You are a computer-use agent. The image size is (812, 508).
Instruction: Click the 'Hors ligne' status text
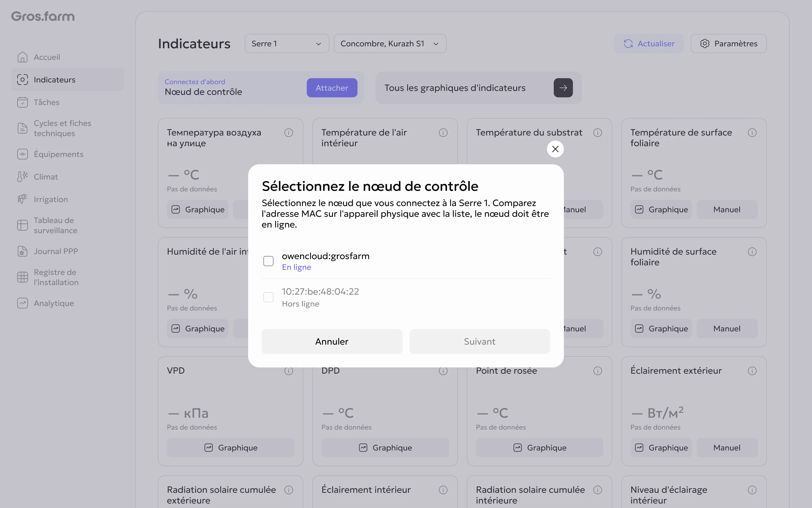click(300, 304)
